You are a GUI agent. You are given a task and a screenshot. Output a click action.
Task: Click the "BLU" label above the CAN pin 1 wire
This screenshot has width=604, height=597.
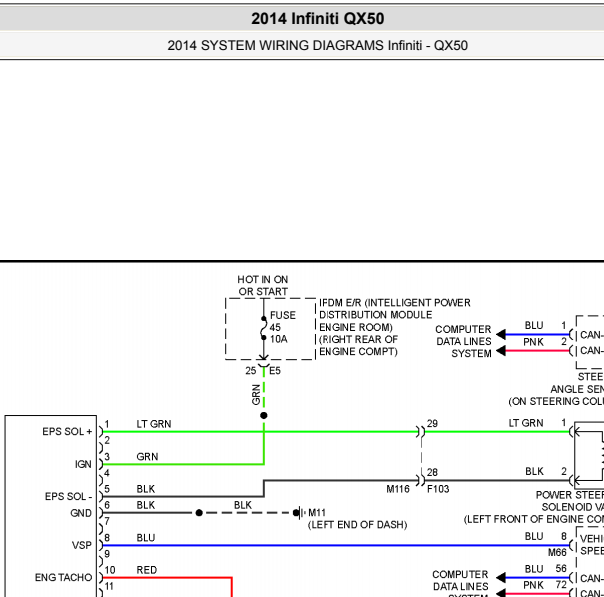[534, 325]
